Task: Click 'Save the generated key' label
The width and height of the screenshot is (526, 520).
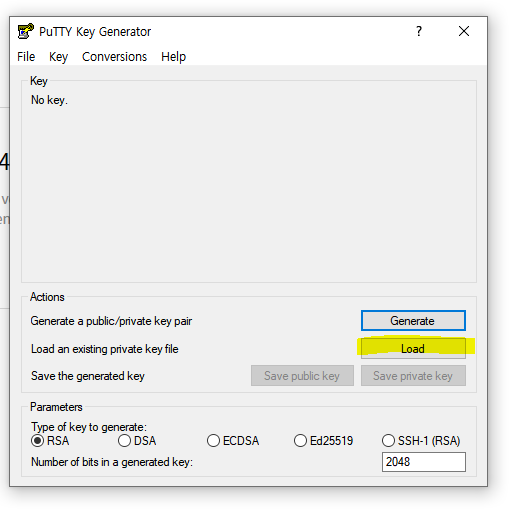Action: pyautogui.click(x=88, y=376)
